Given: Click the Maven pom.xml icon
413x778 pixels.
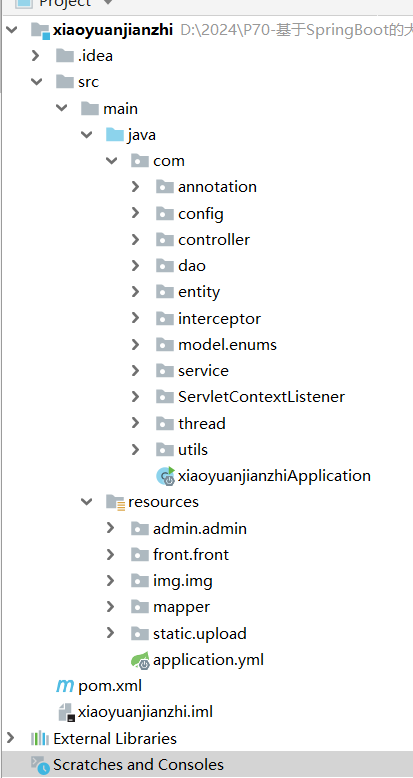Looking at the screenshot, I should [x=65, y=686].
